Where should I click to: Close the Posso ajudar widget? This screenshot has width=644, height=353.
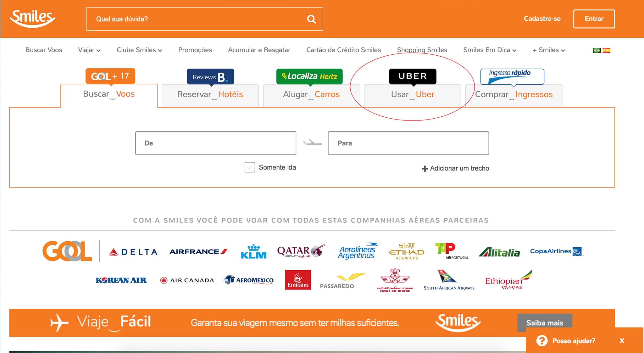tap(622, 341)
